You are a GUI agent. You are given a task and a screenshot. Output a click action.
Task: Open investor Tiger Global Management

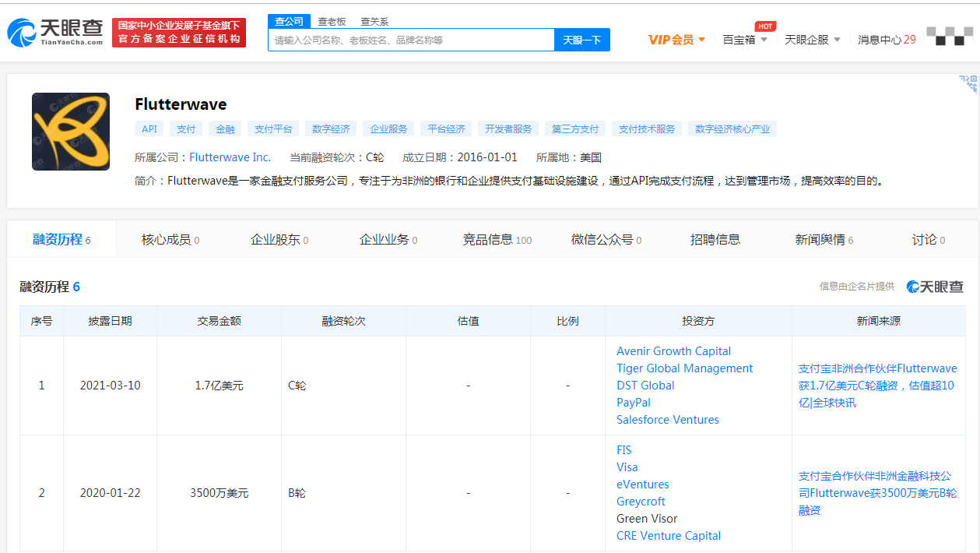(685, 368)
